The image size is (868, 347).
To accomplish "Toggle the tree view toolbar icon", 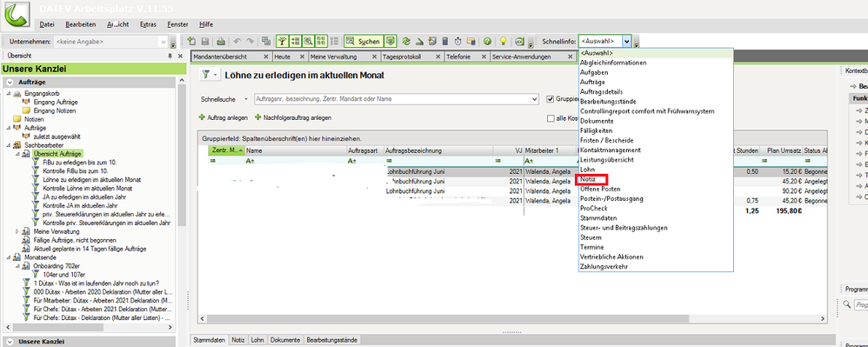I will pyautogui.click(x=282, y=41).
